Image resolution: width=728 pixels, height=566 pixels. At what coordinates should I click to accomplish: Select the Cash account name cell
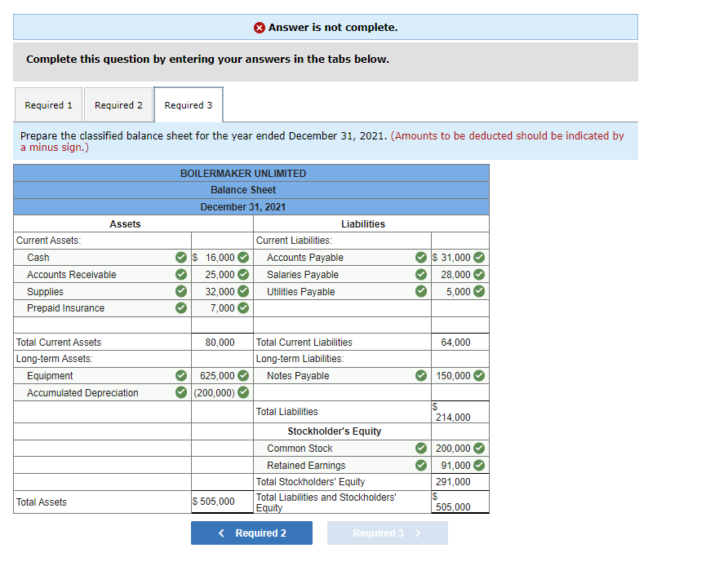point(102,258)
